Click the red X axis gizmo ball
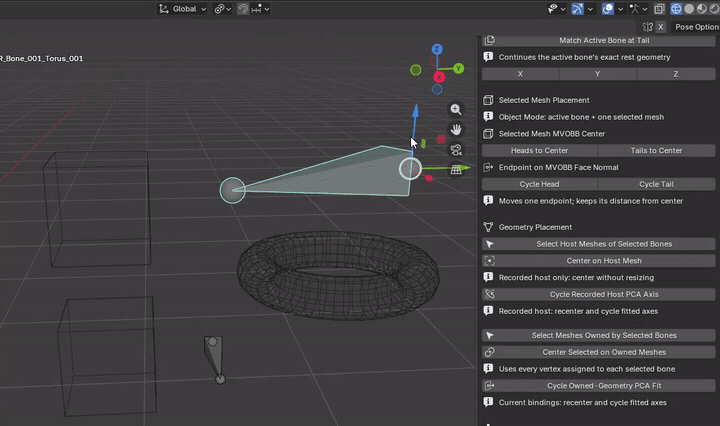The image size is (720, 426). tap(439, 77)
